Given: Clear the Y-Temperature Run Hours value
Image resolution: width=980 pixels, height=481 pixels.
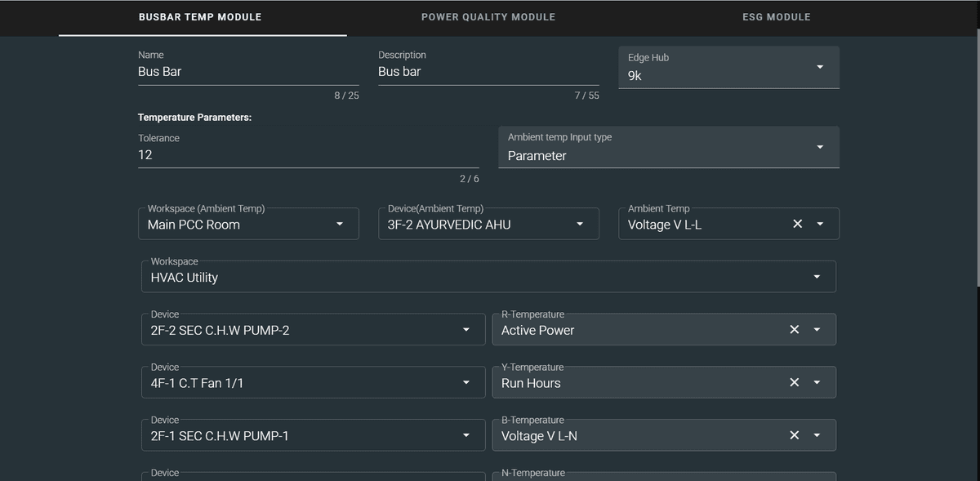Looking at the screenshot, I should point(794,383).
